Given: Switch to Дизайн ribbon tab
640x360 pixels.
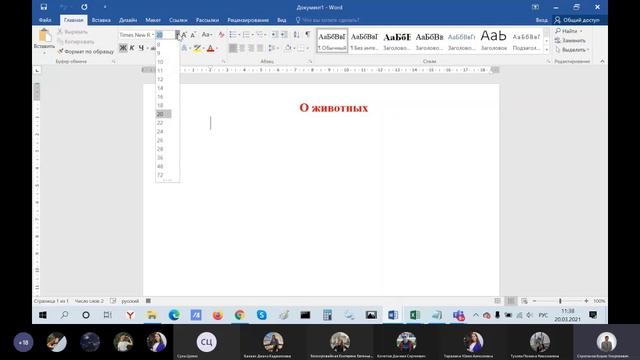Looking at the screenshot, I should pos(128,20).
